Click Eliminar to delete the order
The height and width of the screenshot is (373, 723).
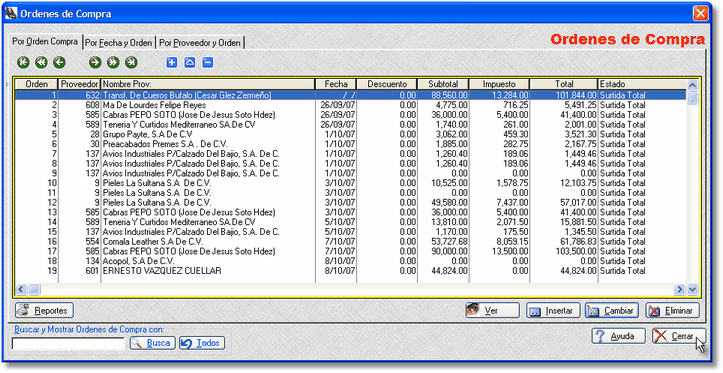click(672, 310)
